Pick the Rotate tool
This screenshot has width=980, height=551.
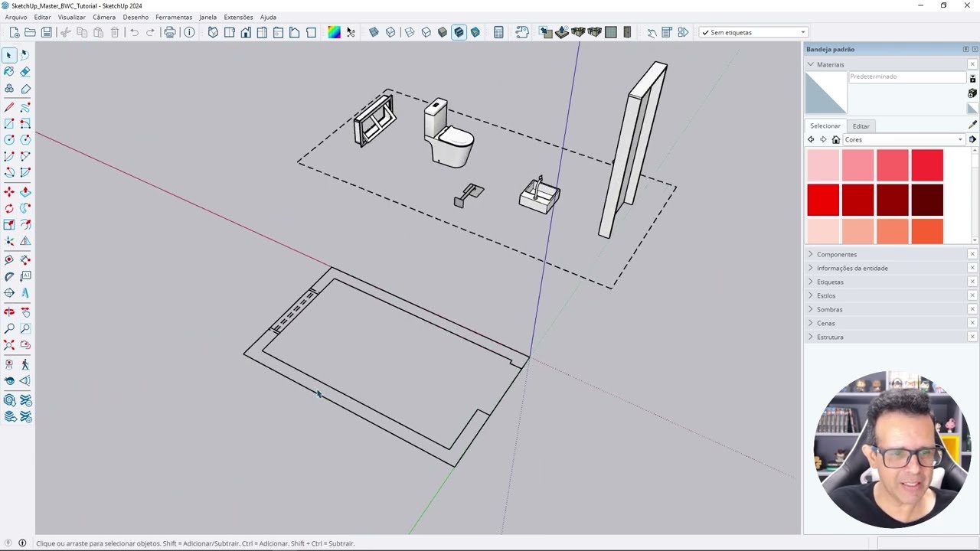(x=9, y=208)
